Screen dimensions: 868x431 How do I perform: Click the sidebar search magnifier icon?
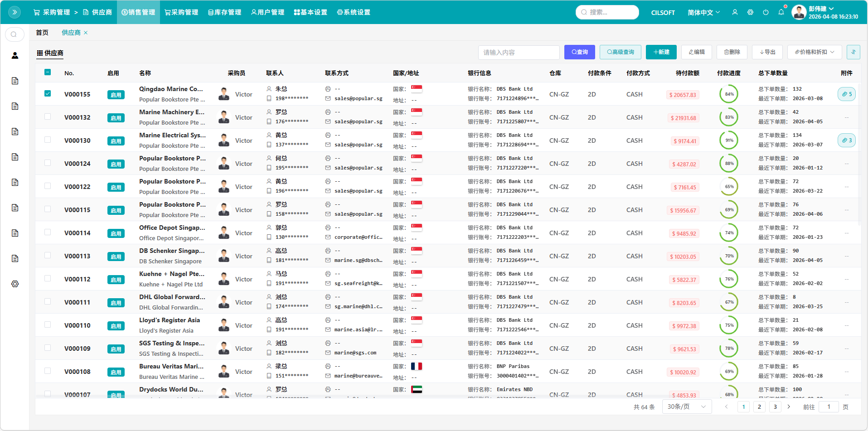pyautogui.click(x=14, y=34)
